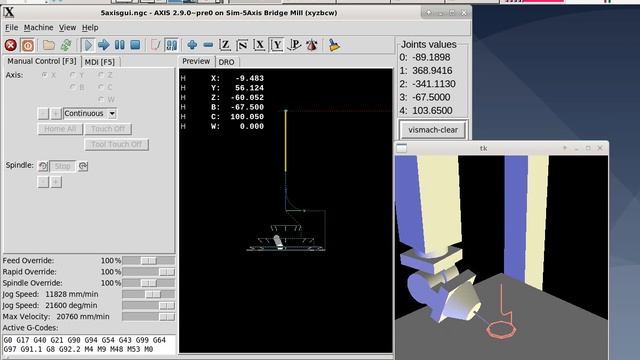Toggle rotate view mode cone icon
This screenshot has width=640, height=360.
(x=312, y=45)
